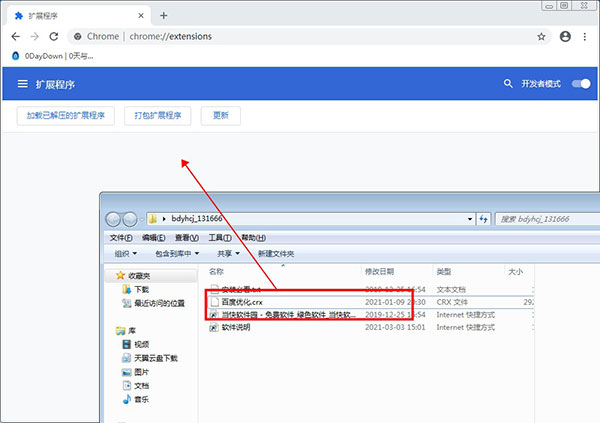Click the 百度优化.crx file icon
Image resolution: width=600 pixels, height=423 pixels.
pos(214,302)
